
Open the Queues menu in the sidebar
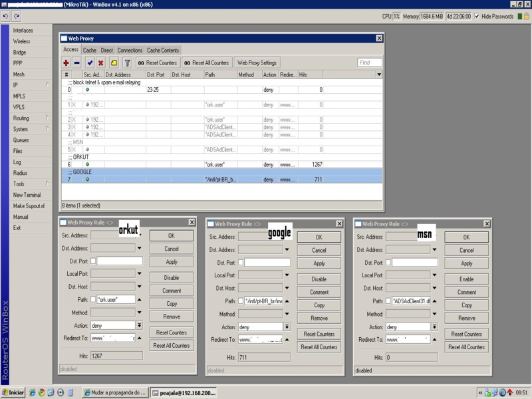(21, 140)
